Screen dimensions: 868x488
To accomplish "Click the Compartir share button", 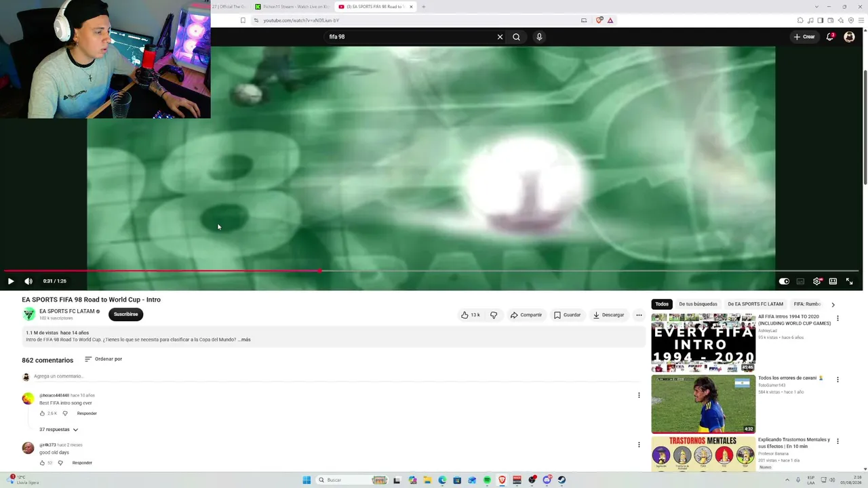I will tap(526, 315).
